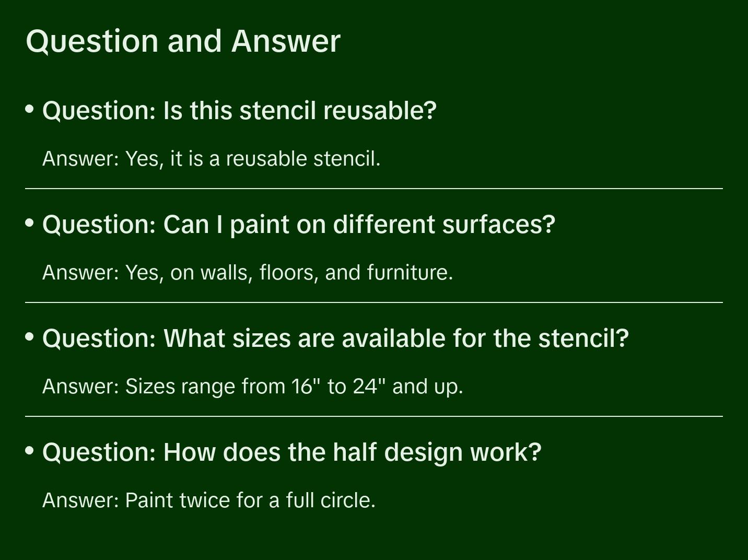Click the question about stencil being reusable

click(239, 111)
